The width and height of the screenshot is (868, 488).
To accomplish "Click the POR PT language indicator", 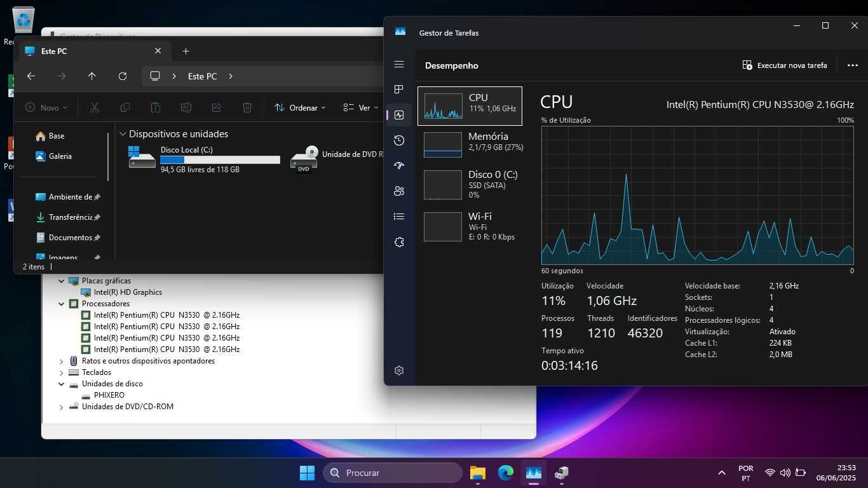I will [746, 473].
